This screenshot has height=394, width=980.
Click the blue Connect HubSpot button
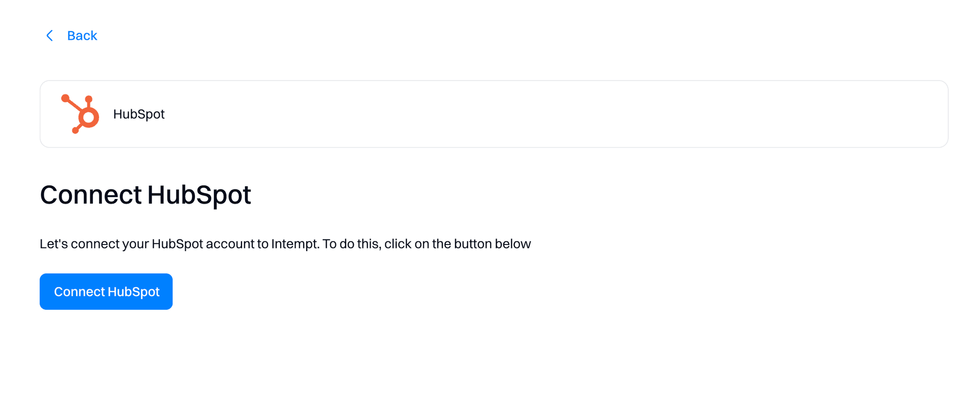[x=106, y=291]
